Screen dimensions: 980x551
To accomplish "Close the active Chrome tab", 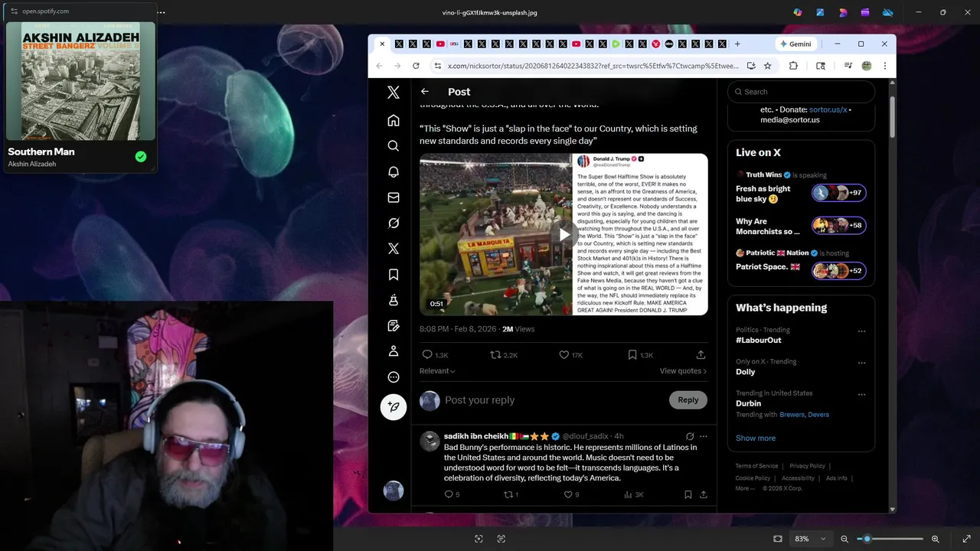I will 382,44.
